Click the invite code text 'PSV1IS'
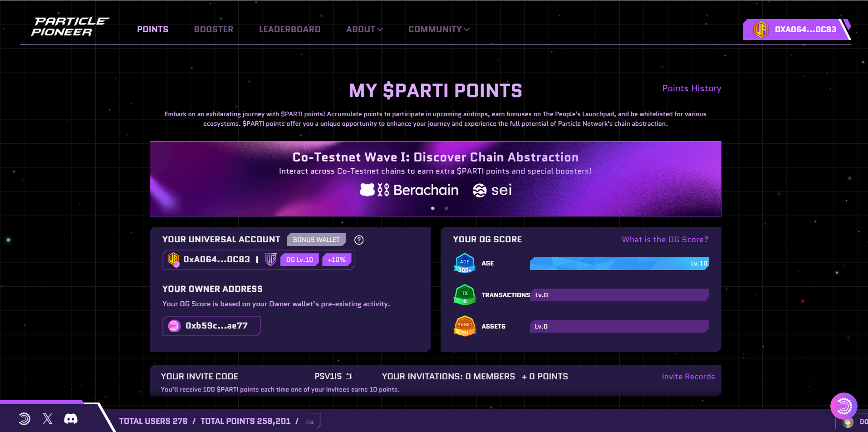Image resolution: width=868 pixels, height=432 pixels. tap(328, 376)
